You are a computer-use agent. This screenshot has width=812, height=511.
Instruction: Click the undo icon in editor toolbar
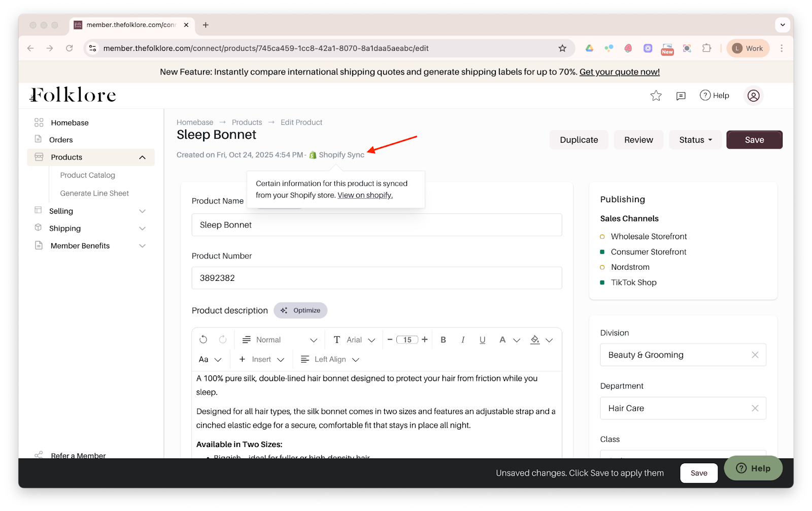tap(203, 340)
